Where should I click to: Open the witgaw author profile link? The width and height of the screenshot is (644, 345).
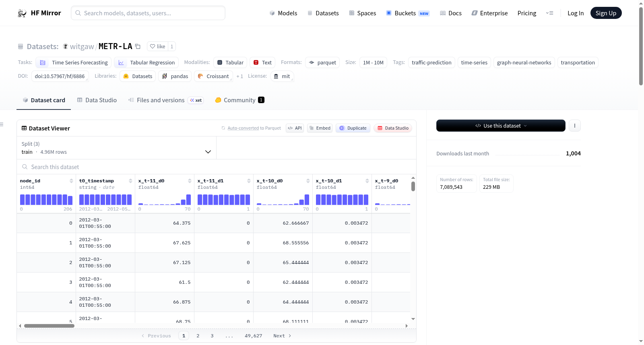click(82, 46)
